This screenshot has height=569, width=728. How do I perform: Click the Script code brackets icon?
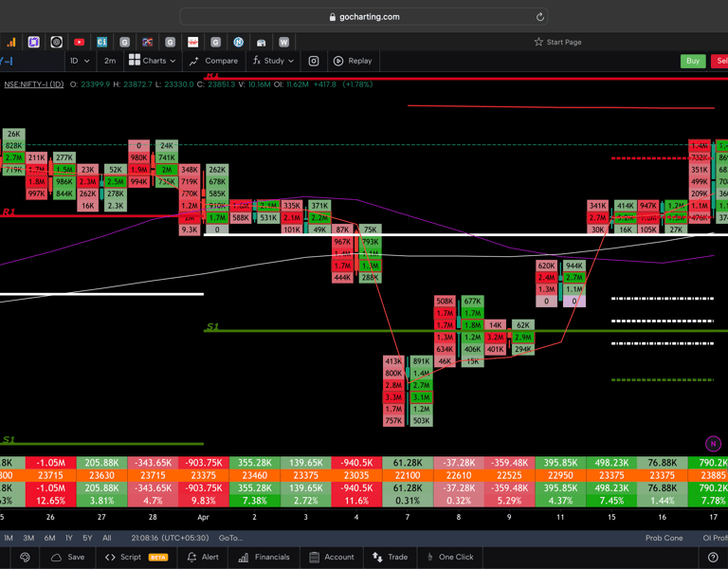pos(110,558)
